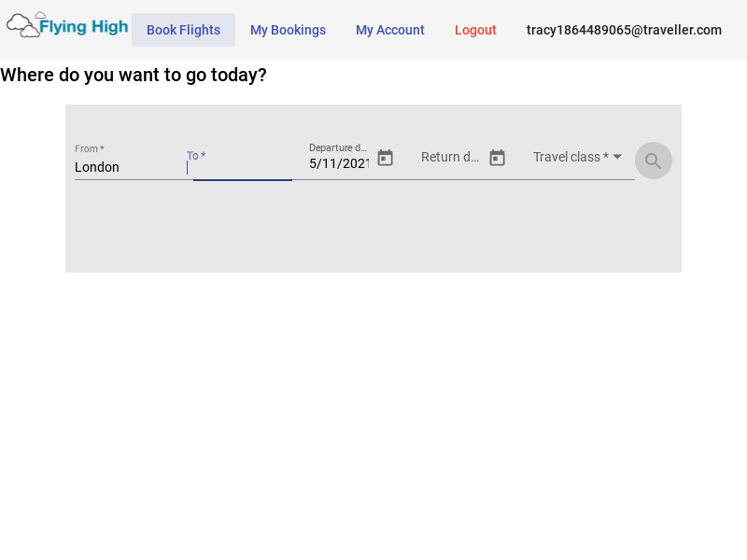
Task: Click the Flying High logo text
Action: (84, 27)
